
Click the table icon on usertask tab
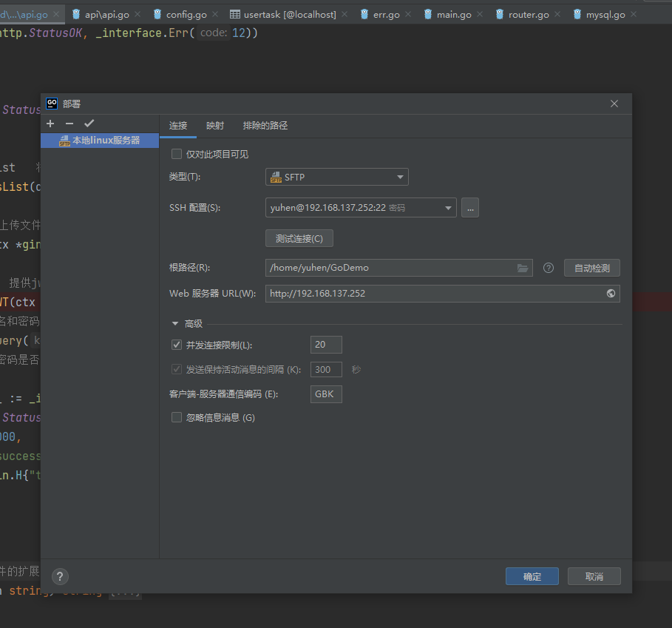[235, 15]
